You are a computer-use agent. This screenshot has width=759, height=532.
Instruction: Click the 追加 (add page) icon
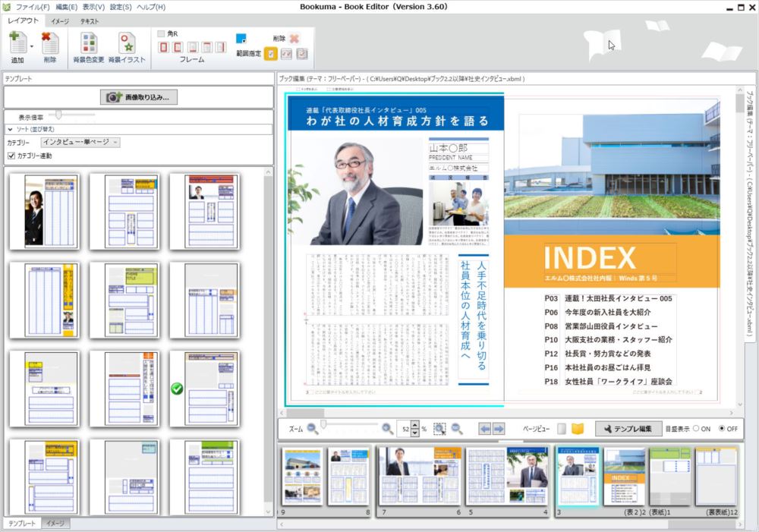click(17, 44)
